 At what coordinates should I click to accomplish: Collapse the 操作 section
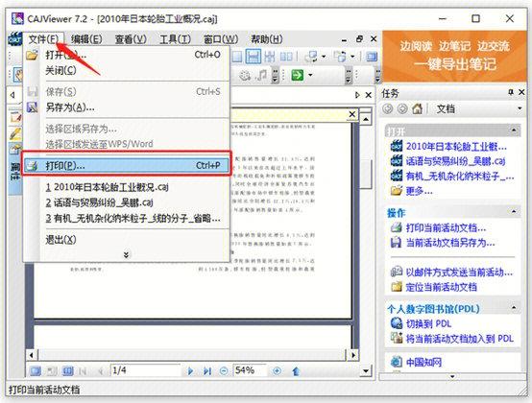point(514,212)
